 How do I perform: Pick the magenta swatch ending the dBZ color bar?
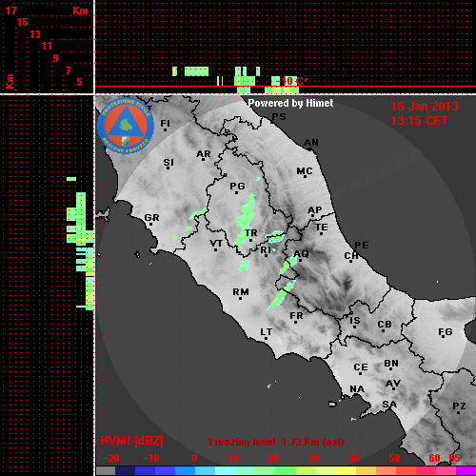tap(466, 471)
